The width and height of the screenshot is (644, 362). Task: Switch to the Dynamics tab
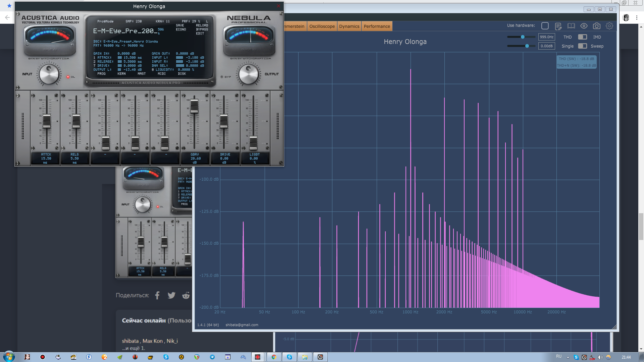click(x=349, y=26)
